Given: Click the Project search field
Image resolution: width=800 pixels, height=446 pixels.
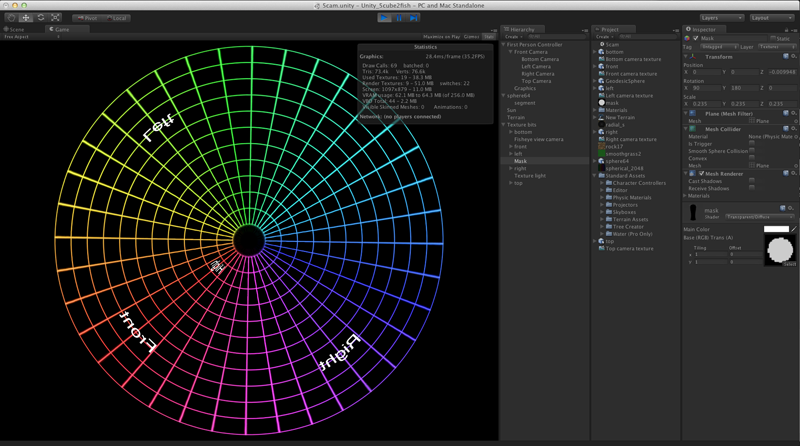Looking at the screenshot, I should [646, 37].
